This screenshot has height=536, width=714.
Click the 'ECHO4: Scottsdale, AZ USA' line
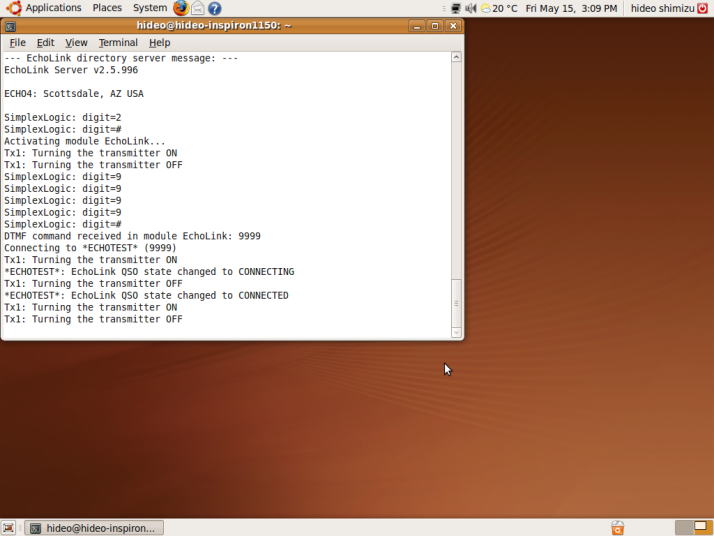coord(74,93)
